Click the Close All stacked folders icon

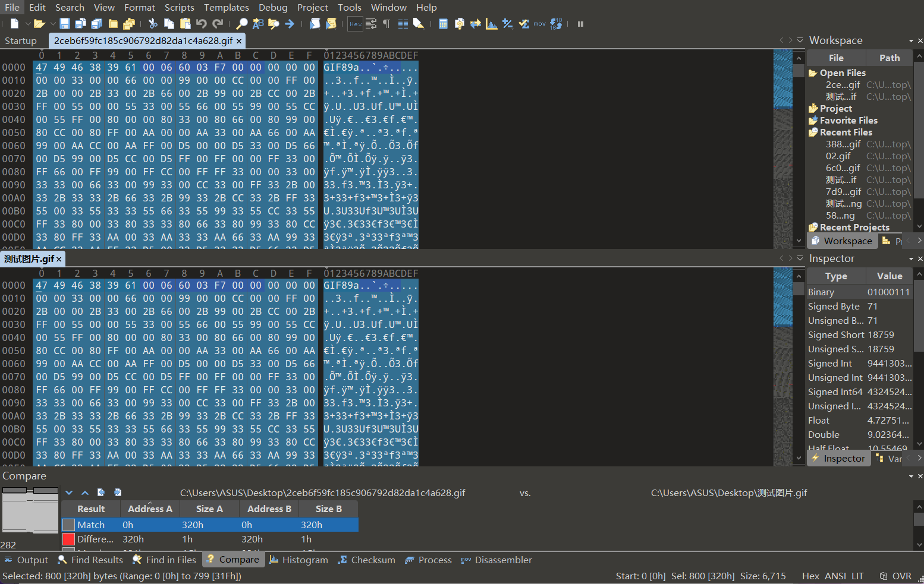(129, 24)
